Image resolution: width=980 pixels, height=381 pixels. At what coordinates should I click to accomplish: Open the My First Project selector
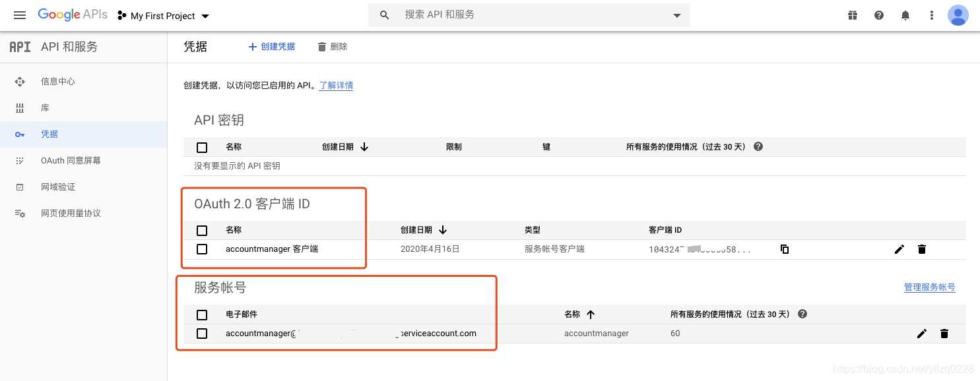point(163,16)
